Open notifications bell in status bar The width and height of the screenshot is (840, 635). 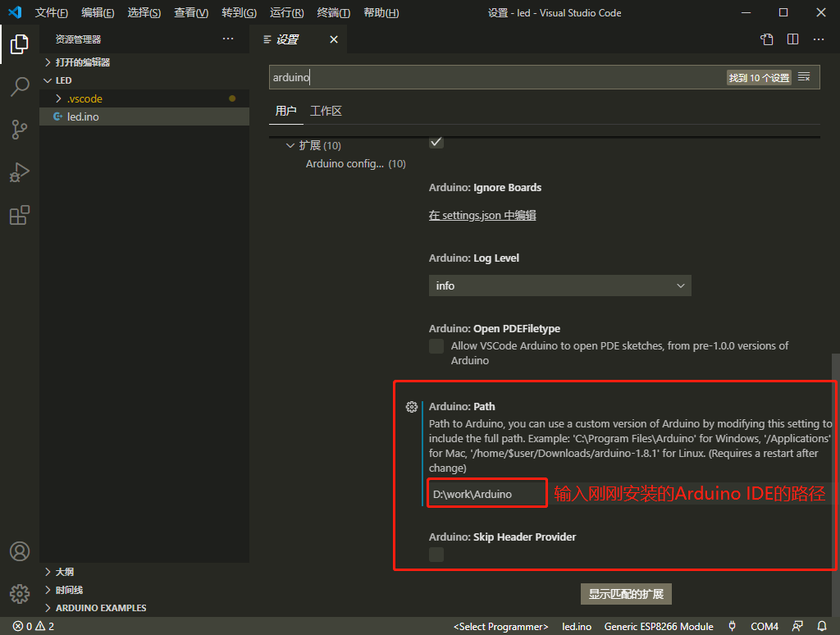click(x=821, y=626)
